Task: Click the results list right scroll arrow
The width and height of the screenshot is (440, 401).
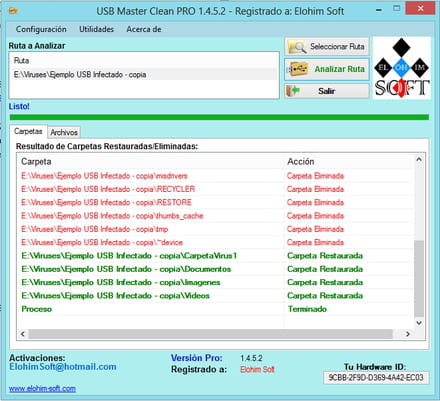Action: pyautogui.click(x=408, y=334)
